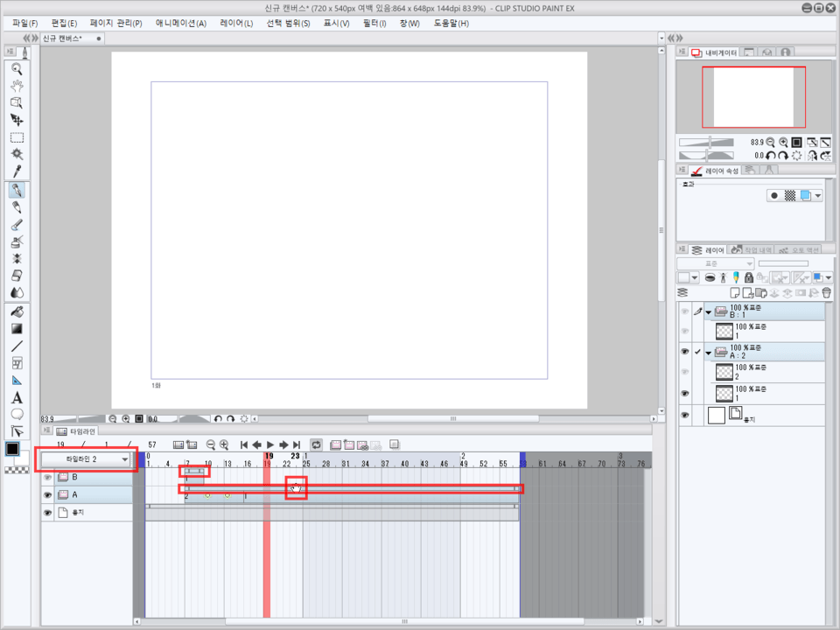
Task: Hide animation folder A in timeline
Action: click(48, 495)
